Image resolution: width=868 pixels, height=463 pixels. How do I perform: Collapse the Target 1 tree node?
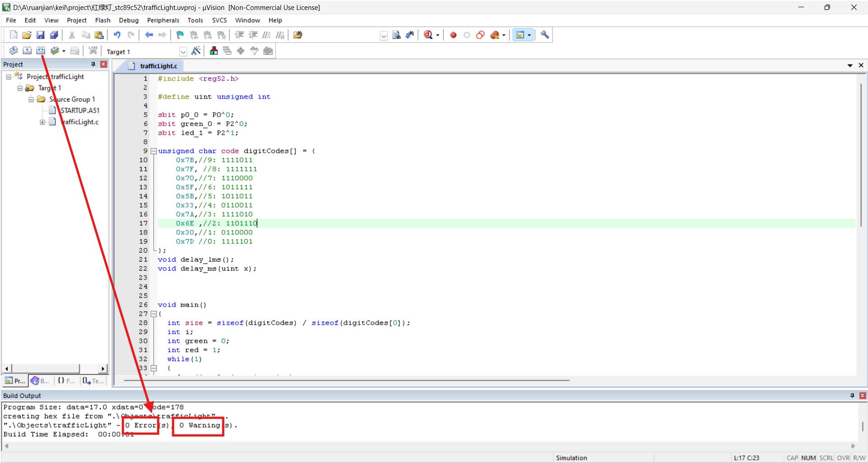pos(19,88)
